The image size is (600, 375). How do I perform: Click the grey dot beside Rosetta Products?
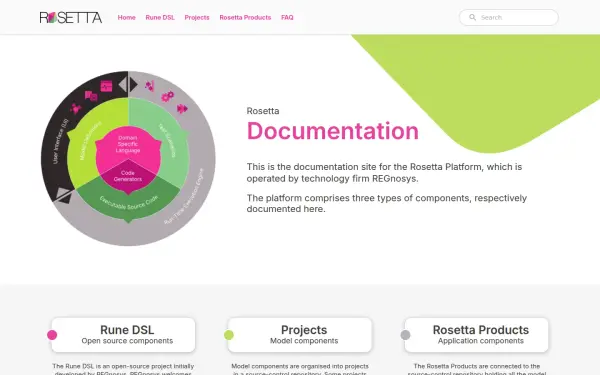(x=405, y=335)
